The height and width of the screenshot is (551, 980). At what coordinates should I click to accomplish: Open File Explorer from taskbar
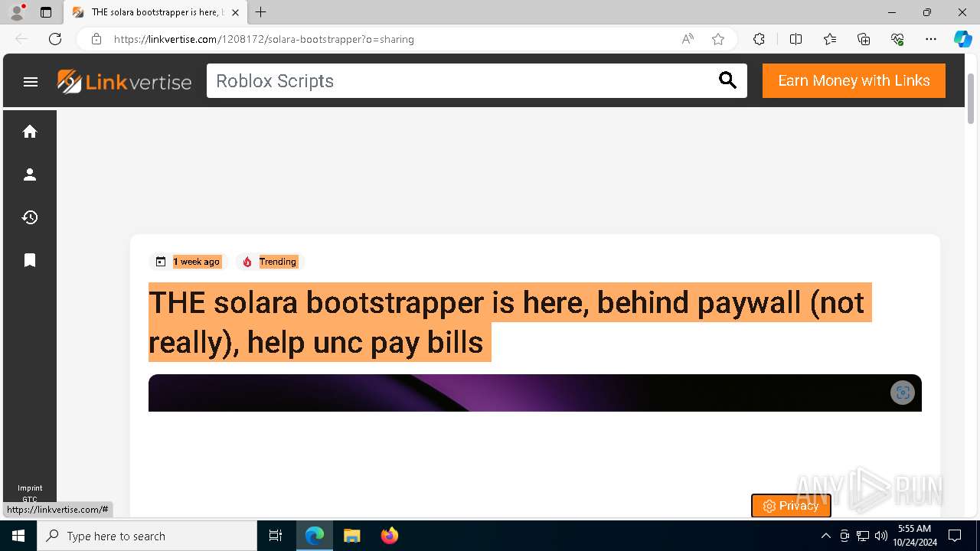[352, 536]
